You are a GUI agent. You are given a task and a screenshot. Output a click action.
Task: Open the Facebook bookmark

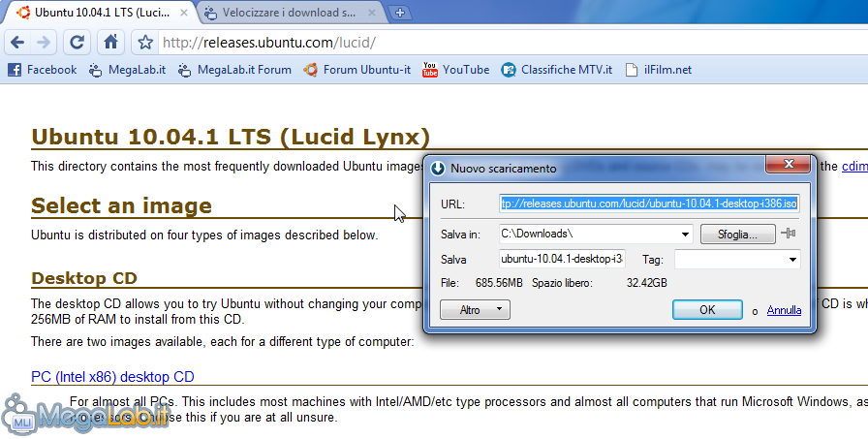point(42,70)
